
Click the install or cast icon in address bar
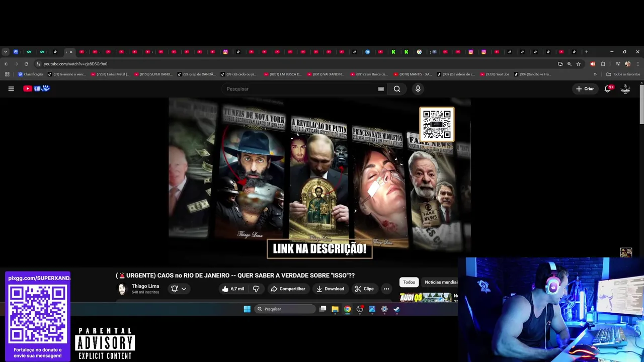pos(560,64)
